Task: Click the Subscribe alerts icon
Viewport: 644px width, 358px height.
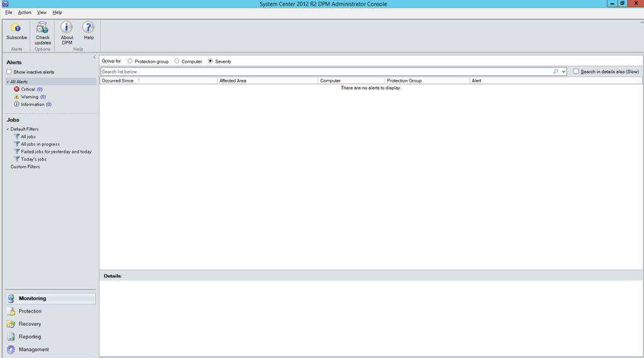Action: (16, 28)
